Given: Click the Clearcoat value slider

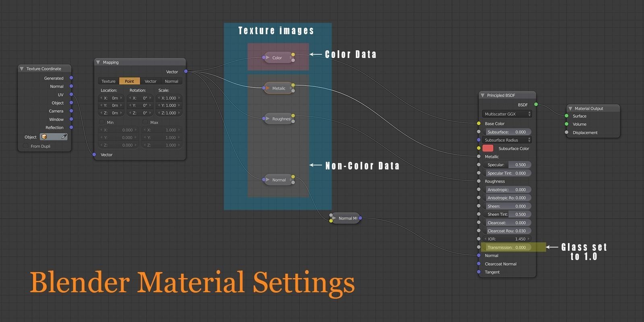Looking at the screenshot, I should [507, 223].
